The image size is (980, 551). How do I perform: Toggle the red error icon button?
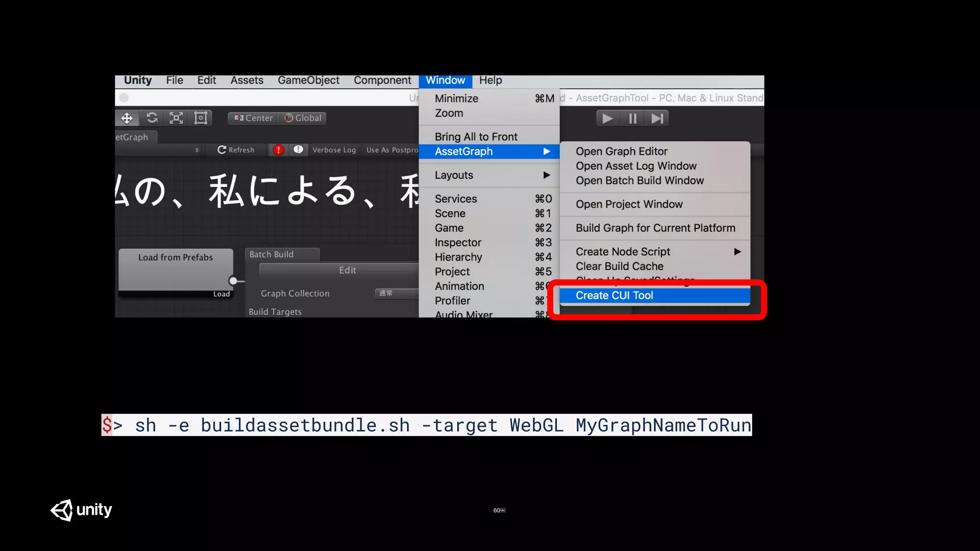(278, 150)
